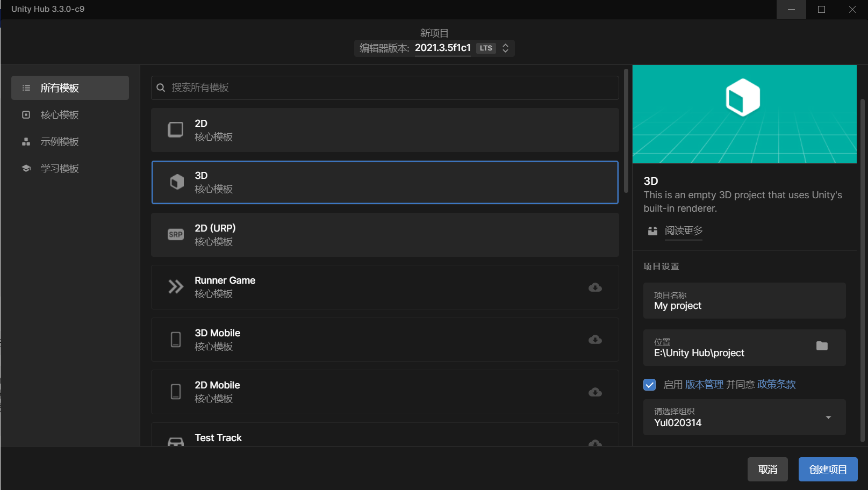Click the folder icon to browse project location

pyautogui.click(x=822, y=346)
